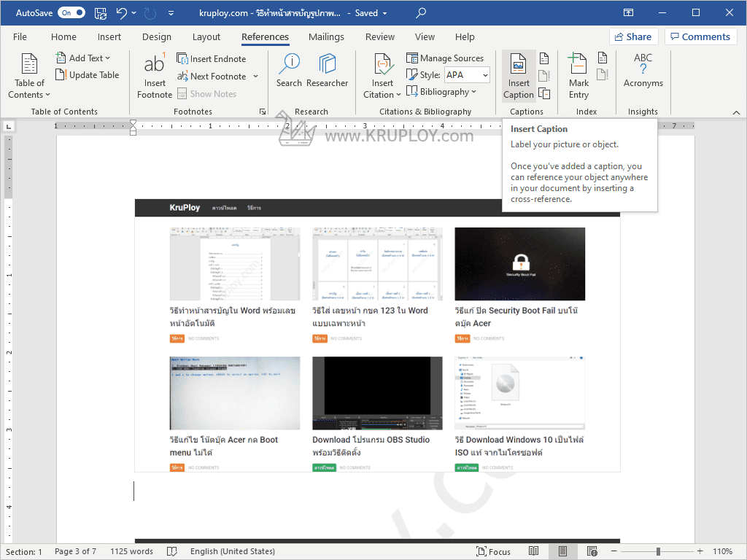Image resolution: width=747 pixels, height=560 pixels.
Task: Click the proofing book icon in status bar
Action: pos(172,551)
